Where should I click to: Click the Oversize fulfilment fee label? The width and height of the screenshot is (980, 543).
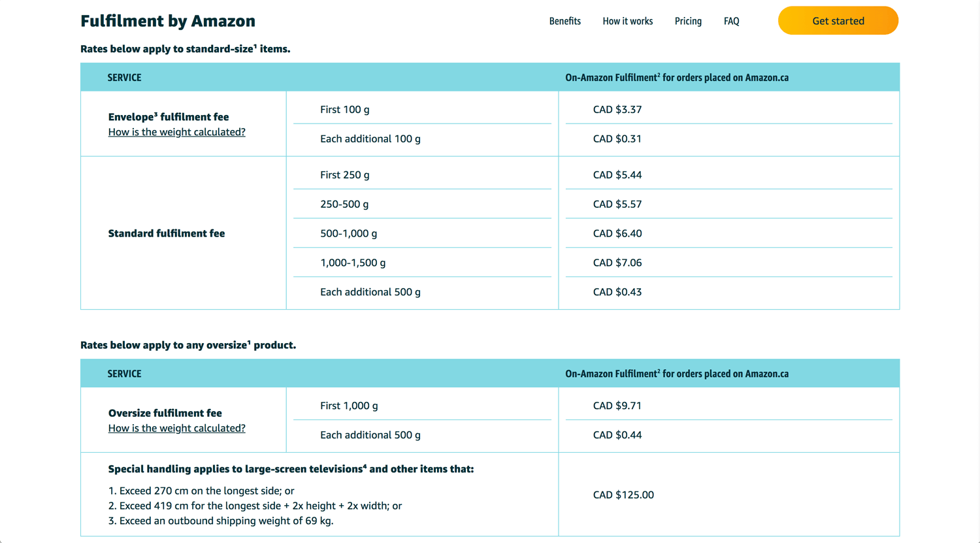click(x=165, y=413)
